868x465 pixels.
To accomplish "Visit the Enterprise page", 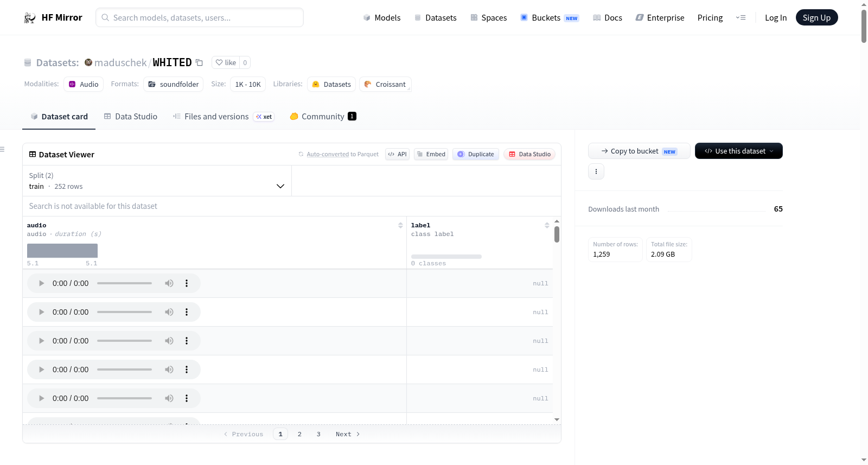I will click(660, 17).
